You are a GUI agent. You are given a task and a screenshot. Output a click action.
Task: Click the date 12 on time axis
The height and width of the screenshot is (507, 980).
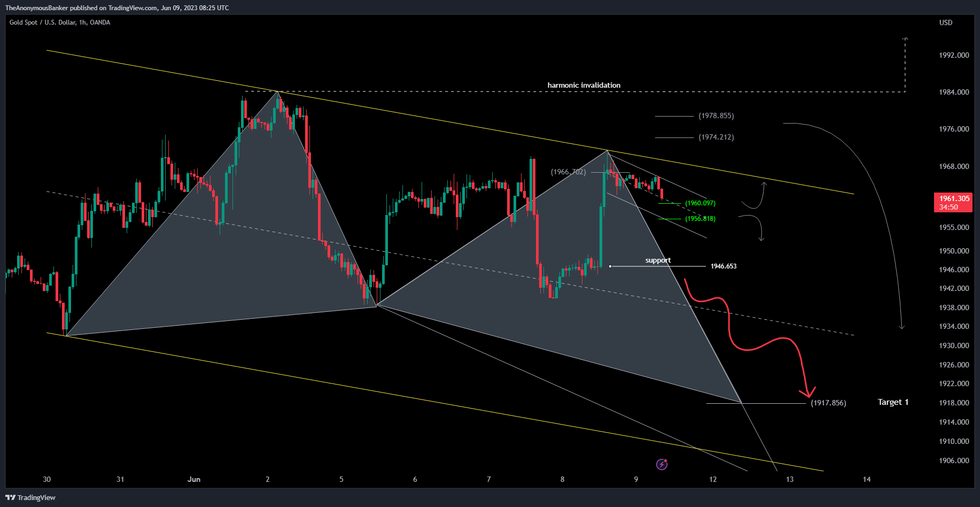click(713, 479)
